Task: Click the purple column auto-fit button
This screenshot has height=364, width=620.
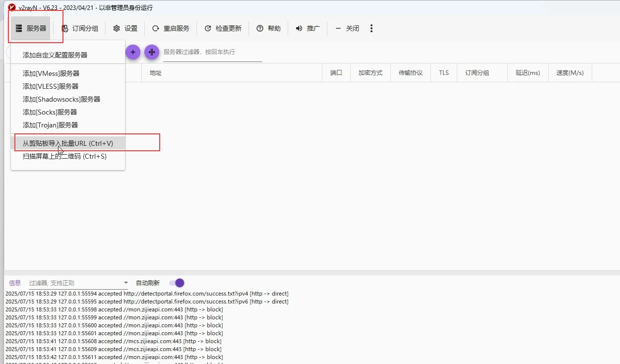Action: coord(152,52)
